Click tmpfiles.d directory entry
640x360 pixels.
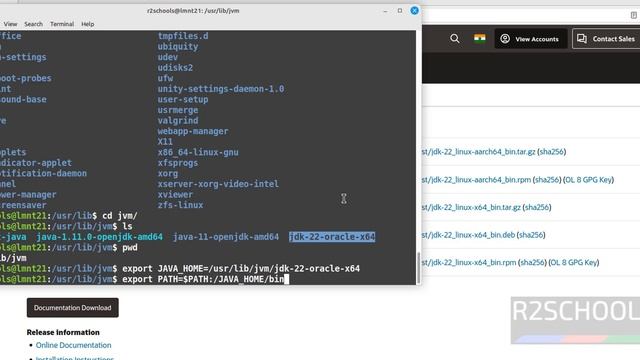point(183,36)
